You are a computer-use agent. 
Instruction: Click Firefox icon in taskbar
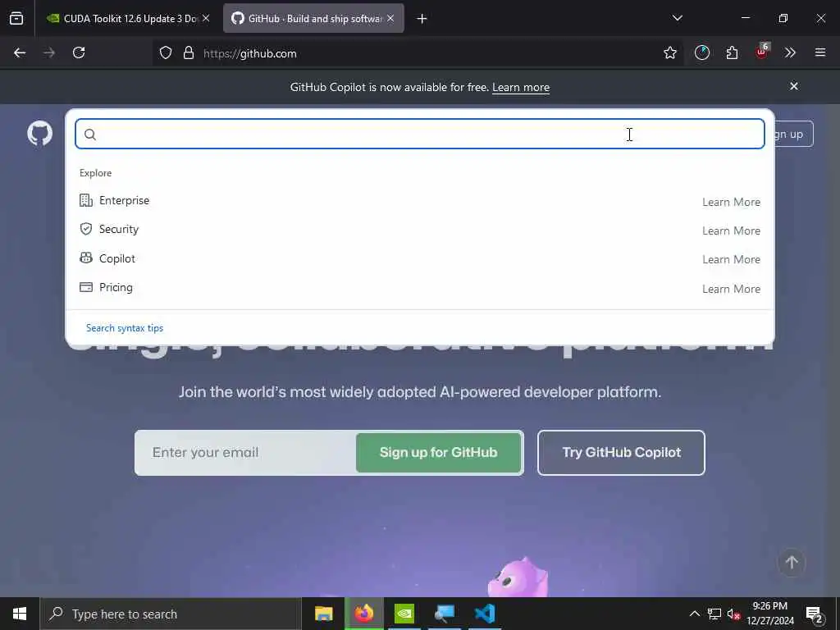(363, 614)
